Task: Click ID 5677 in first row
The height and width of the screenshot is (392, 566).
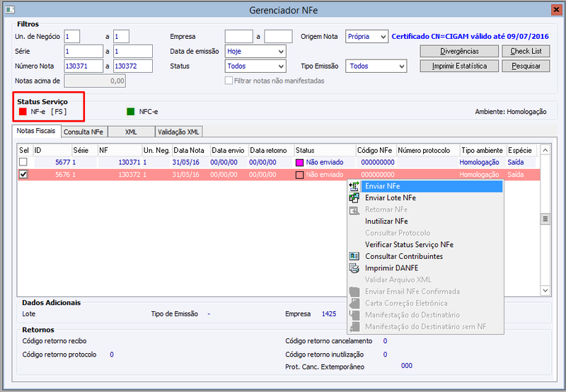Action: [x=62, y=163]
